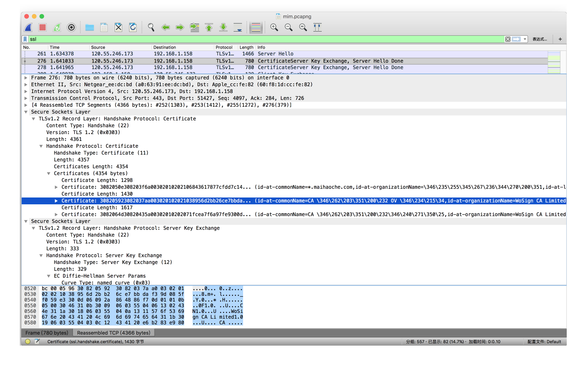Screen dimensions: 588x376
Task: Toggle packet list colorization rules button
Action: pos(256,27)
